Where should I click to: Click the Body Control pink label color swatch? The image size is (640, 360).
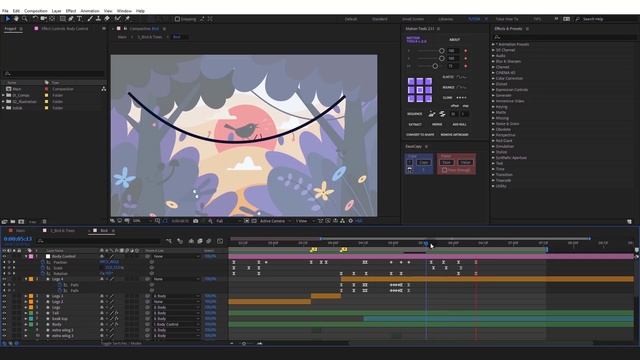31,256
